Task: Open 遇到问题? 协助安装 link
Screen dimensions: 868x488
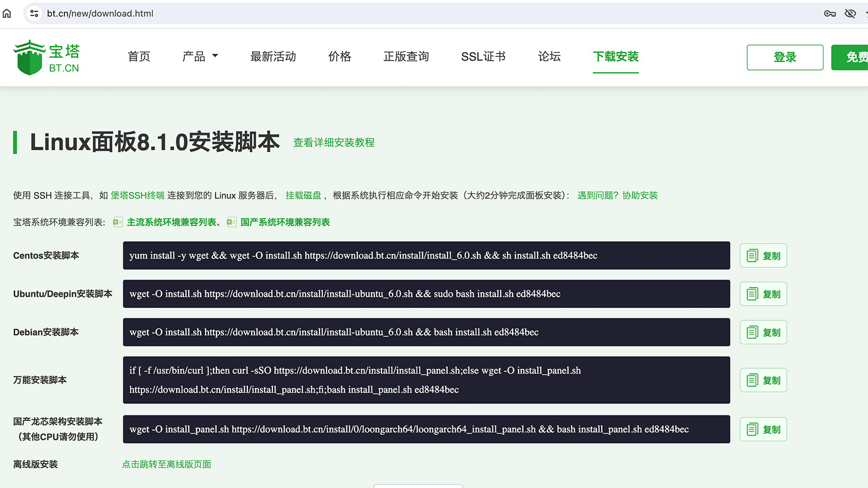Action: tap(617, 195)
